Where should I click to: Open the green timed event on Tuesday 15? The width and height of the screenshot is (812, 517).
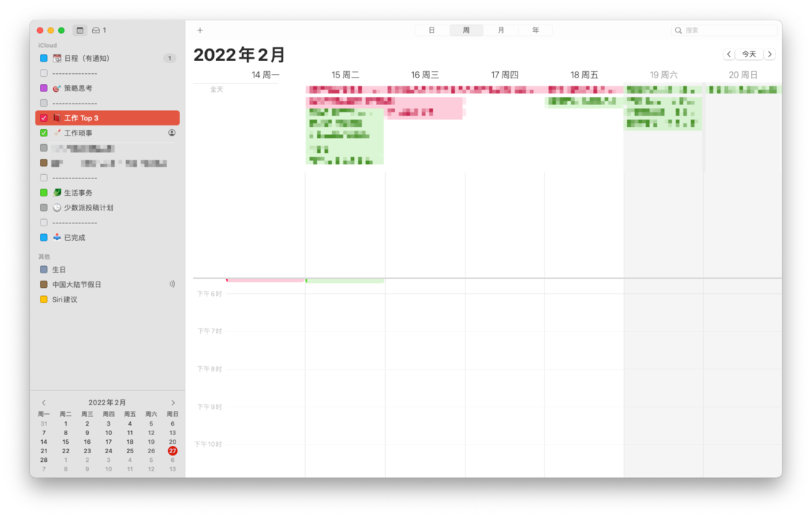345,281
